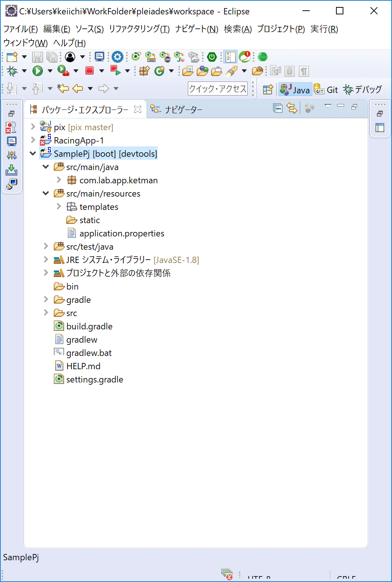Expand the gradle folder node
The image size is (392, 582).
46,299
